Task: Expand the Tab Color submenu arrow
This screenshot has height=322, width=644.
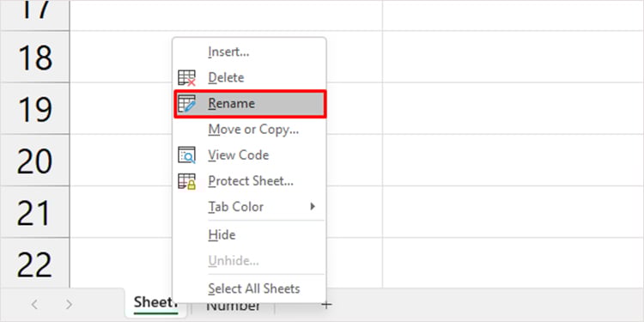Action: (x=313, y=206)
